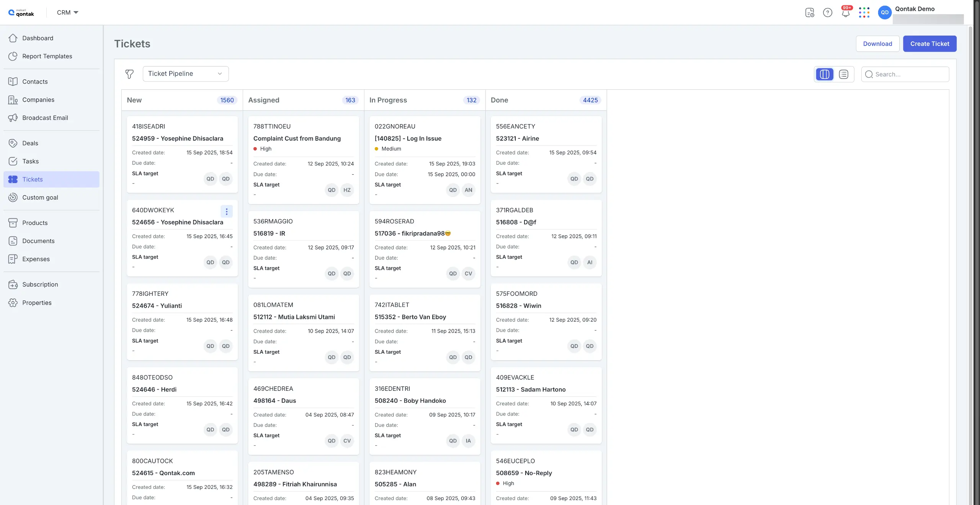Click inside the Search field
Image resolution: width=980 pixels, height=505 pixels.
click(x=905, y=74)
